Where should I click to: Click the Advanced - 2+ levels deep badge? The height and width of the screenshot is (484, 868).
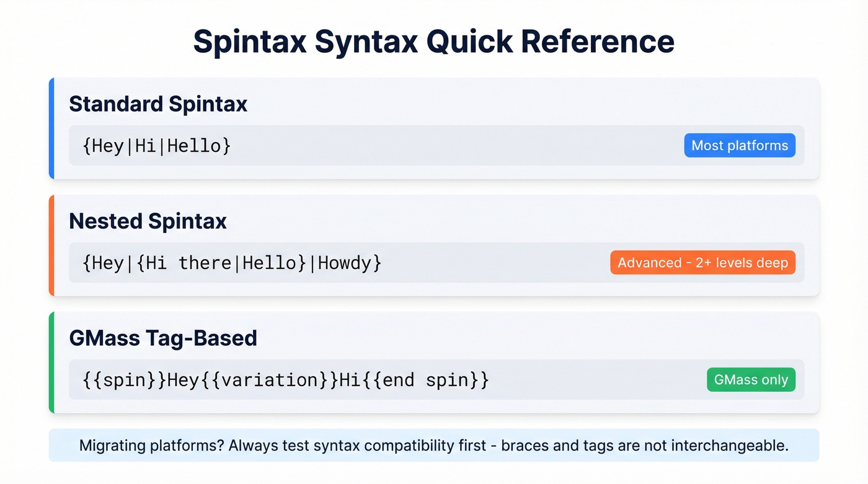(x=703, y=262)
